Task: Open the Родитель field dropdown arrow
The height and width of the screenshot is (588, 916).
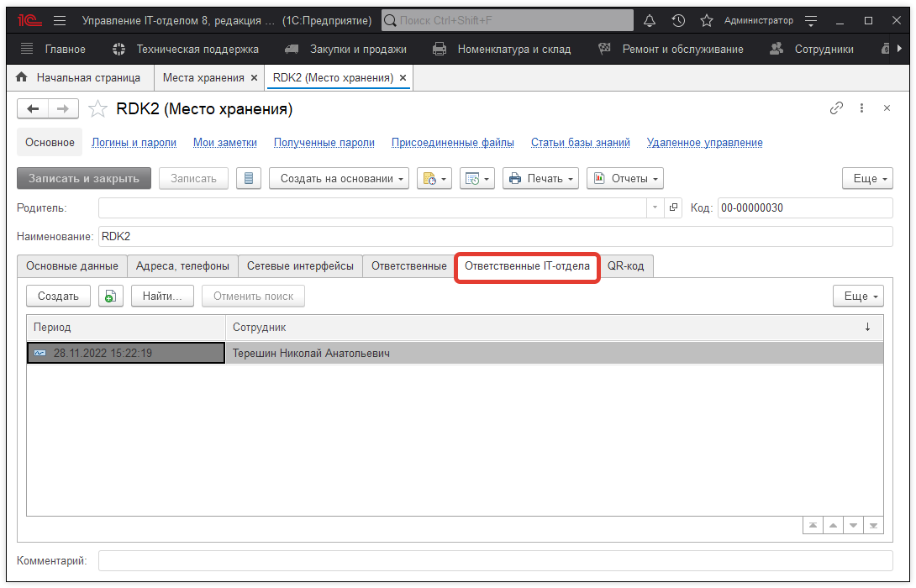Action: tap(655, 207)
